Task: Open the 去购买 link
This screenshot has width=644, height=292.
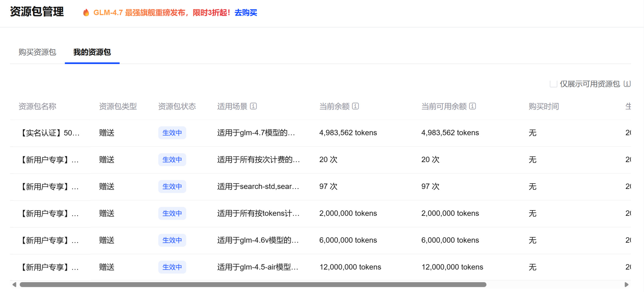Action: pos(246,13)
